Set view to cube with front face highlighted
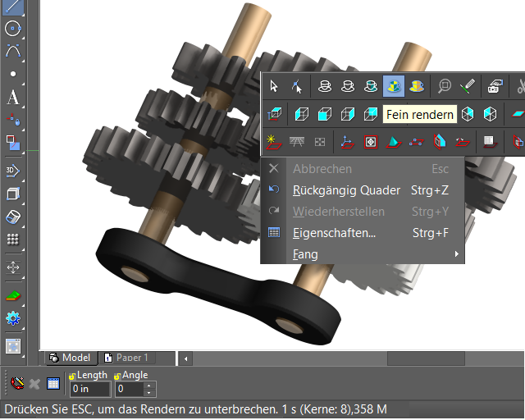The image size is (525, 420). coord(325,114)
